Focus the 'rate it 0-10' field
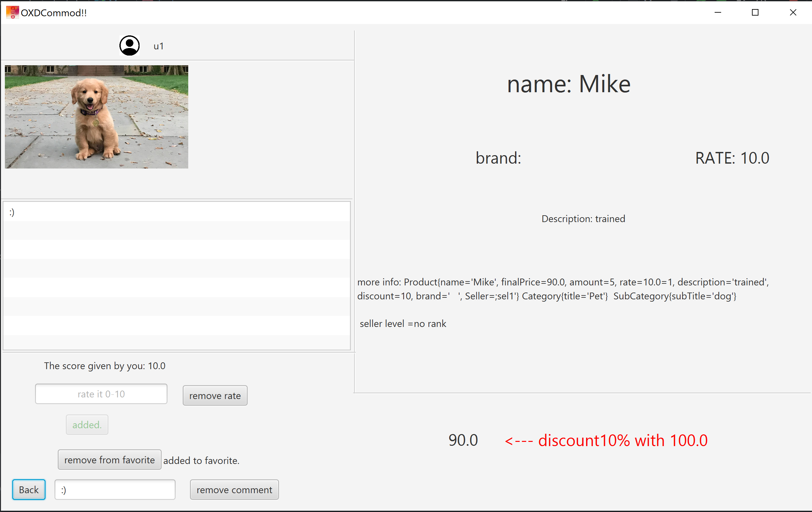 (101, 393)
